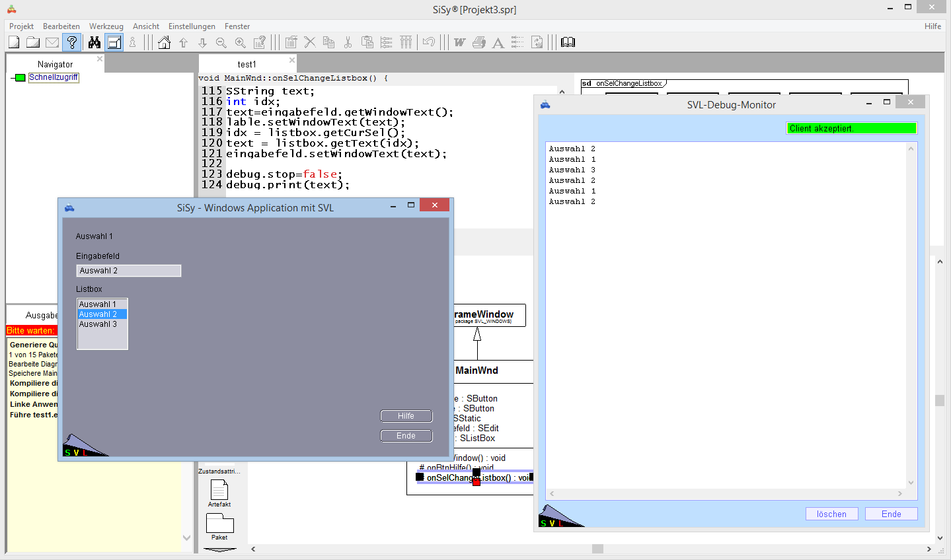Click the zoom in magnifier icon
This screenshot has height=560, width=951.
[x=241, y=42]
